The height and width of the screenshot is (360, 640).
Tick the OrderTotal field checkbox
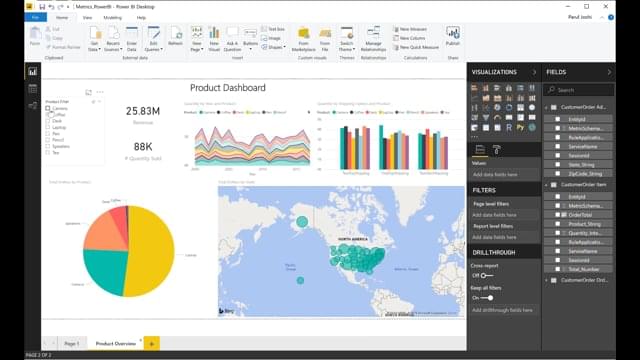(x=558, y=215)
